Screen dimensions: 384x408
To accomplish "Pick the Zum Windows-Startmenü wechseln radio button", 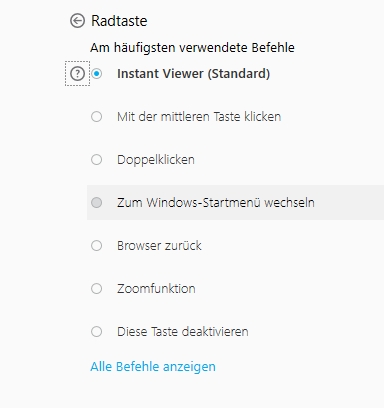I will click(97, 202).
